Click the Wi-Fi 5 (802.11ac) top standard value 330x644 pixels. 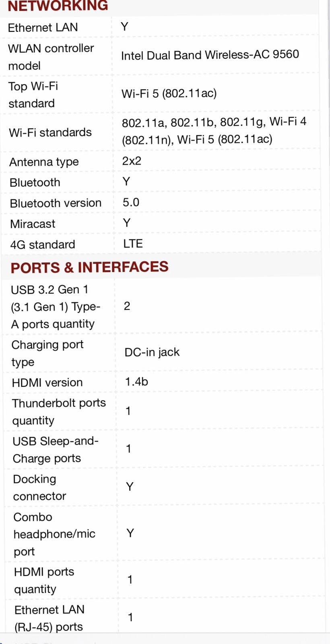169,93
